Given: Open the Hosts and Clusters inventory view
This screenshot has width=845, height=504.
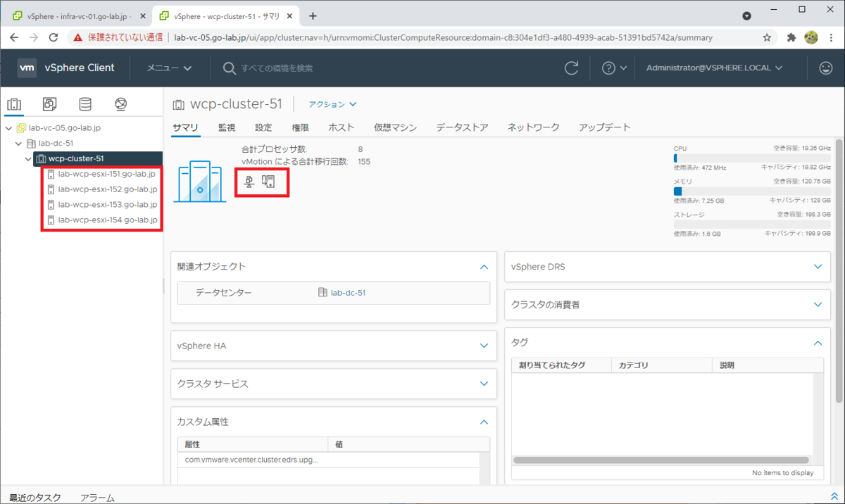Looking at the screenshot, I should click(14, 104).
